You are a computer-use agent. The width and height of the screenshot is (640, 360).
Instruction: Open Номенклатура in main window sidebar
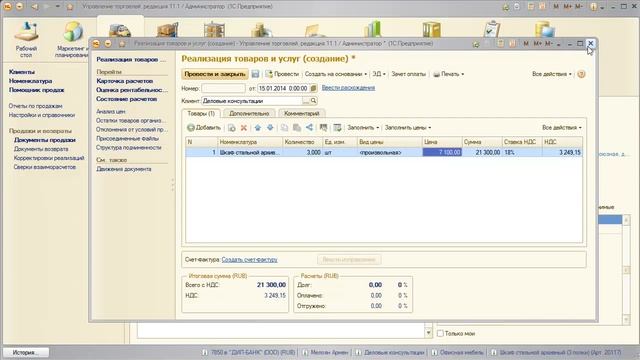coord(30,81)
